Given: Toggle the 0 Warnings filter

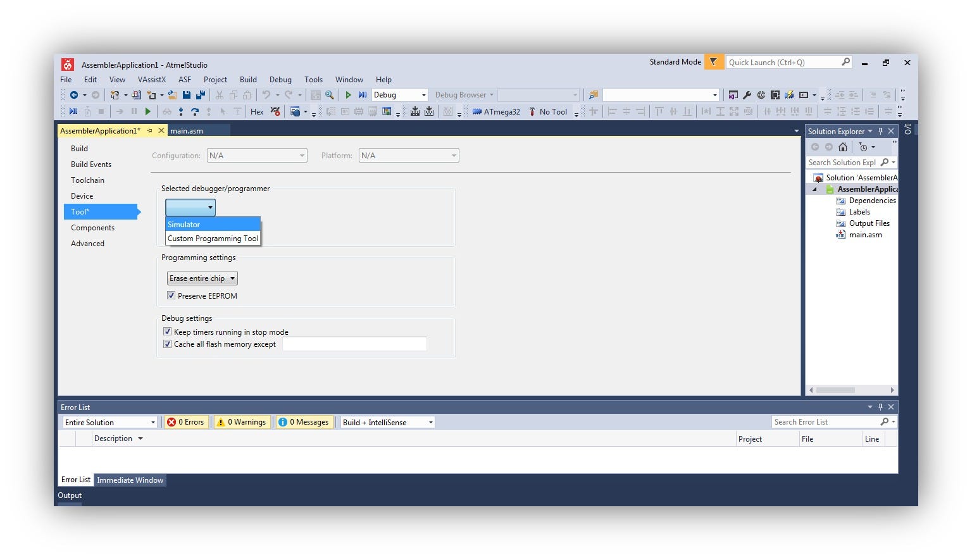Looking at the screenshot, I should coord(242,422).
